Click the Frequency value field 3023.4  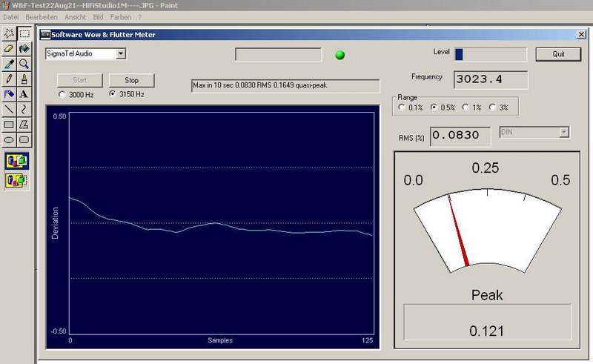click(491, 79)
